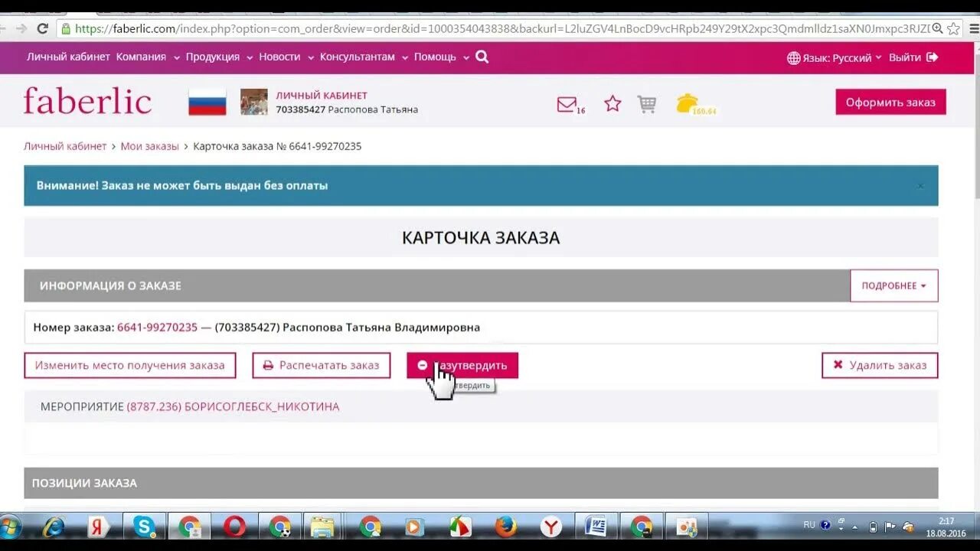The image size is (980, 551).
Task: Click name Распопова Татьяна Владимировна
Action: click(x=381, y=327)
